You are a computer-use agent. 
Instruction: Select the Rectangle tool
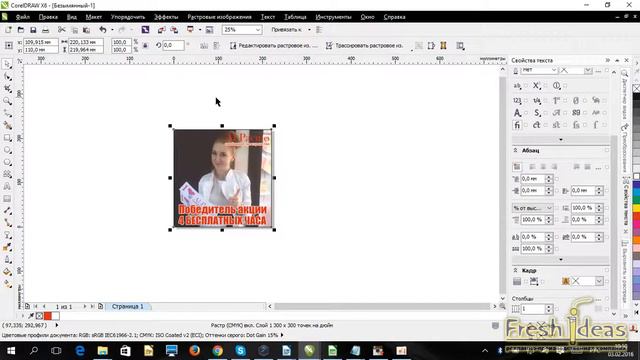[x=7, y=138]
